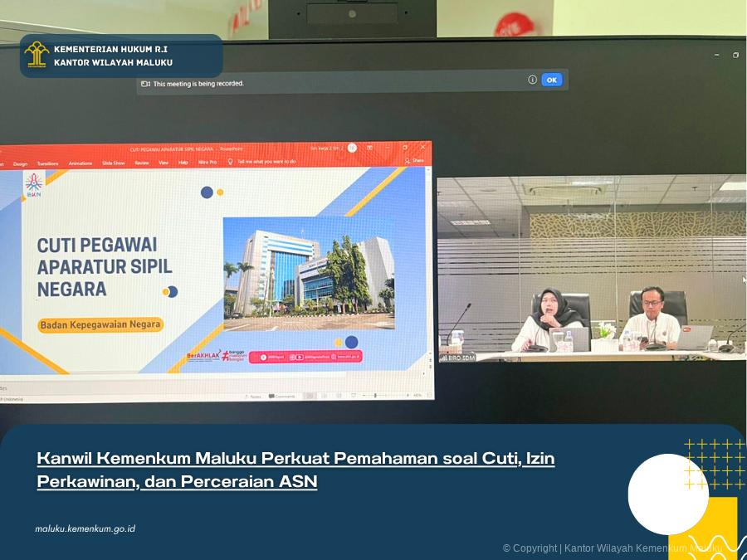Switch to Normal view icon in status bar
The width and height of the screenshot is (747, 560).
pyautogui.click(x=310, y=397)
